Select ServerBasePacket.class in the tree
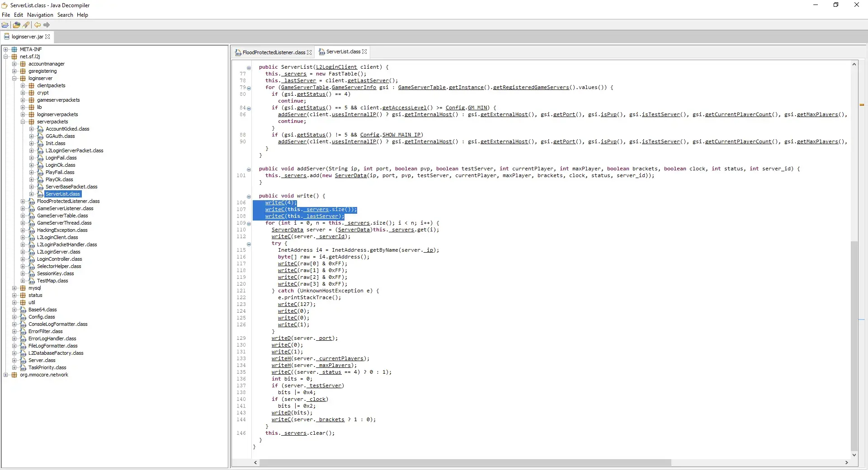This screenshot has height=470, width=868. (71, 187)
